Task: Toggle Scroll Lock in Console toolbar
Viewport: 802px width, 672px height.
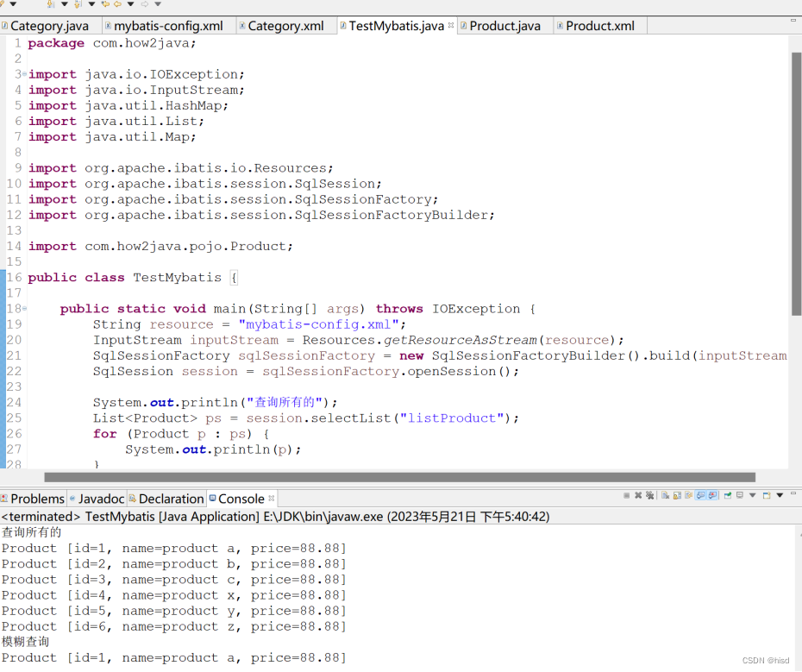Action: point(677,495)
